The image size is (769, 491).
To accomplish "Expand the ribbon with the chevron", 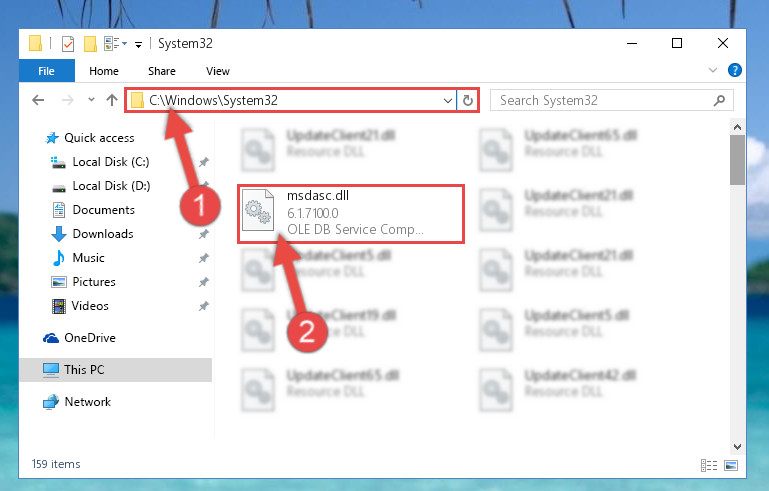I will (713, 70).
